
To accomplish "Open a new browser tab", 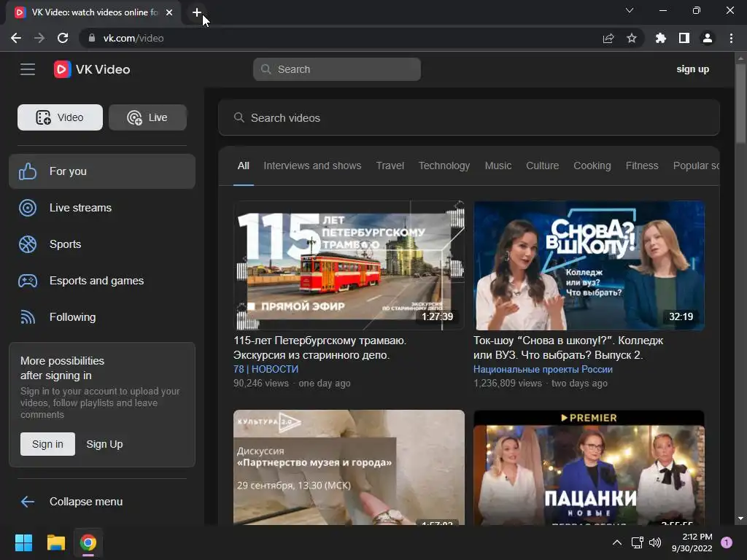I will [x=197, y=12].
